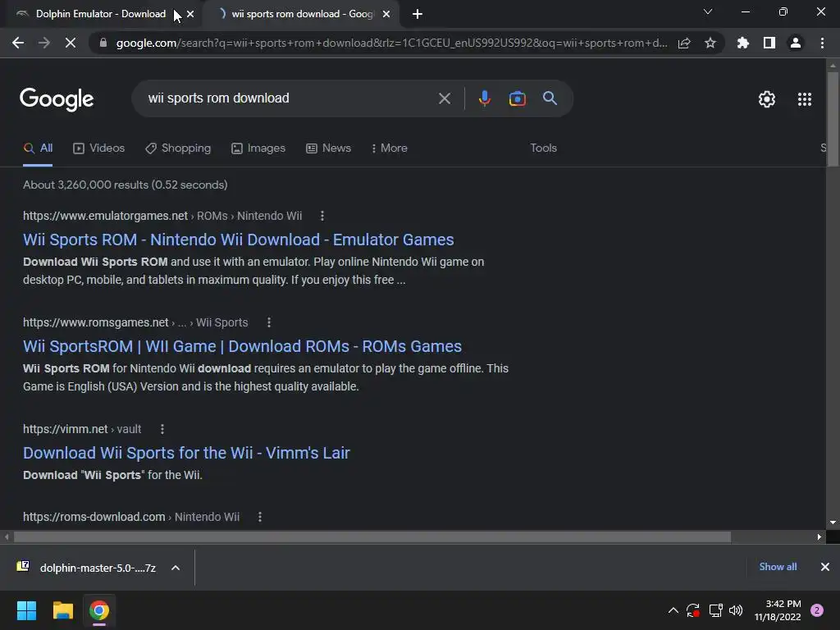Open the volume control in tray
This screenshot has height=630, width=840.
point(736,610)
